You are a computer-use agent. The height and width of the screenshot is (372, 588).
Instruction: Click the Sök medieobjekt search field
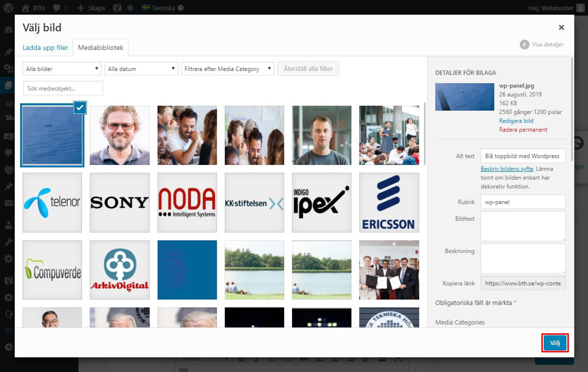63,88
